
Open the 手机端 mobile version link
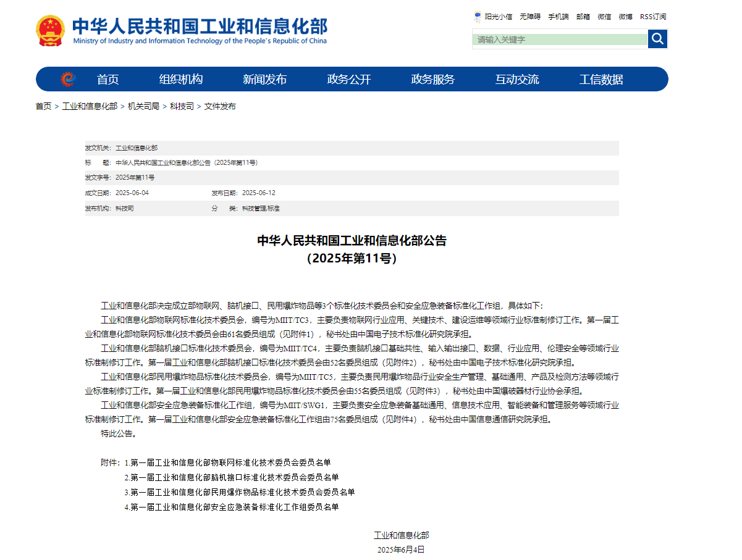pos(558,17)
